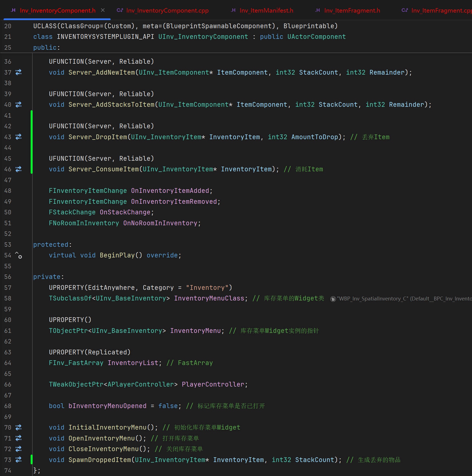Image resolution: width=472 pixels, height=476 pixels.
Task: Click the private: access specifier
Action: tap(49, 277)
